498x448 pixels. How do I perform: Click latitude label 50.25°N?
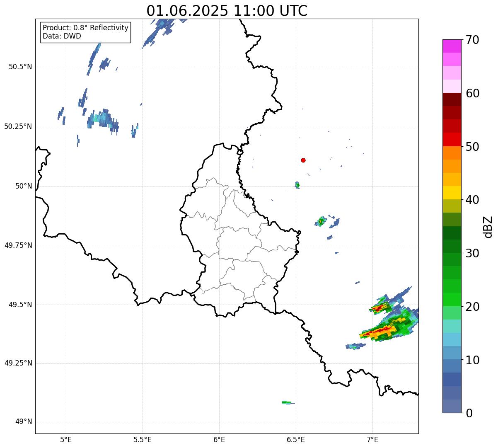tap(18, 126)
